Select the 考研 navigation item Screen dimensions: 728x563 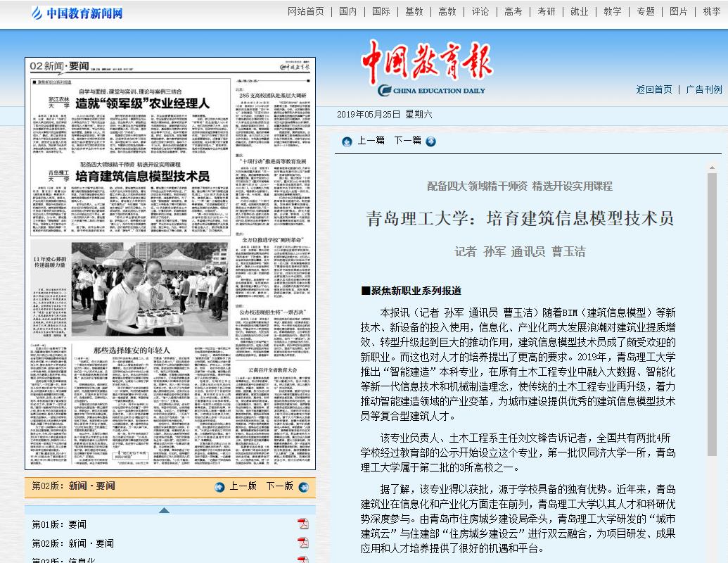(547, 11)
